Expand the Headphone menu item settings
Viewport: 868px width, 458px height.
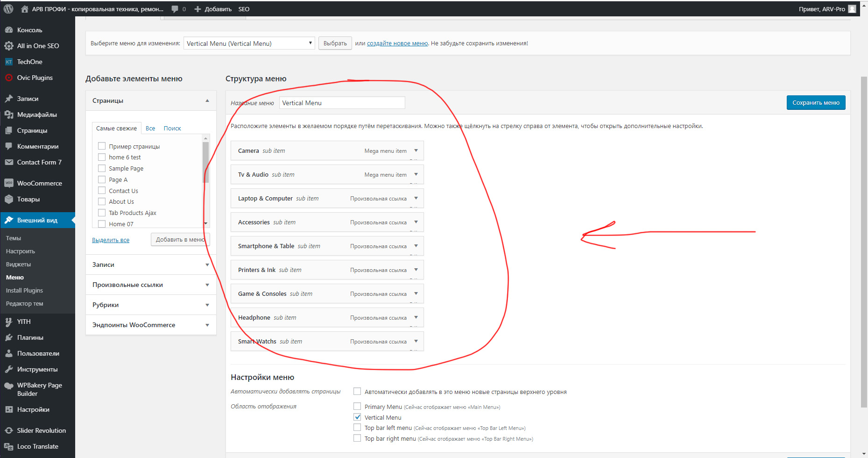[416, 317]
